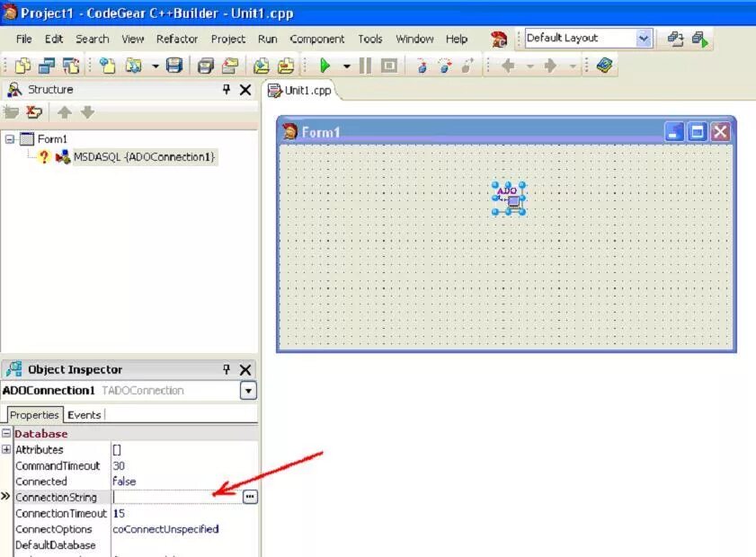Image resolution: width=756 pixels, height=557 pixels.
Task: Click the Program Reset stop icon
Action: (389, 65)
